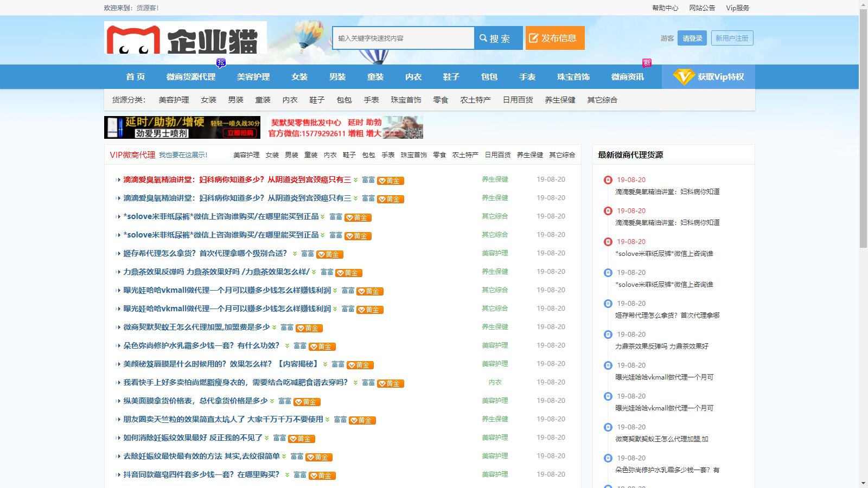
Task: Click 黄金 badge on first listing row
Action: 391,181
